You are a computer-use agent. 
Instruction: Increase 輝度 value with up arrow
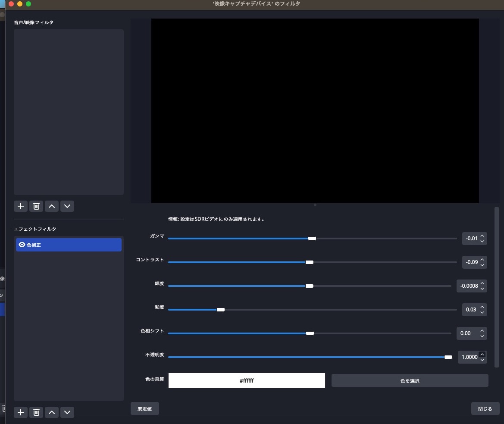482,283
